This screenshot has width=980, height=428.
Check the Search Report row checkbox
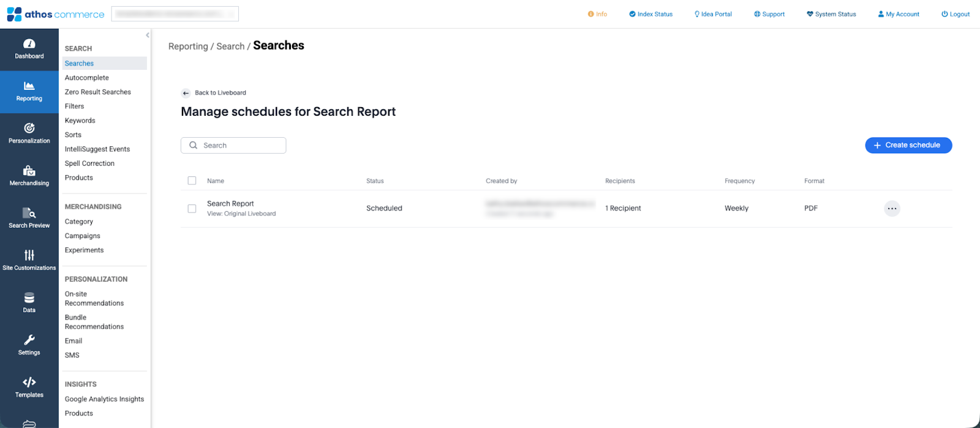click(x=192, y=209)
